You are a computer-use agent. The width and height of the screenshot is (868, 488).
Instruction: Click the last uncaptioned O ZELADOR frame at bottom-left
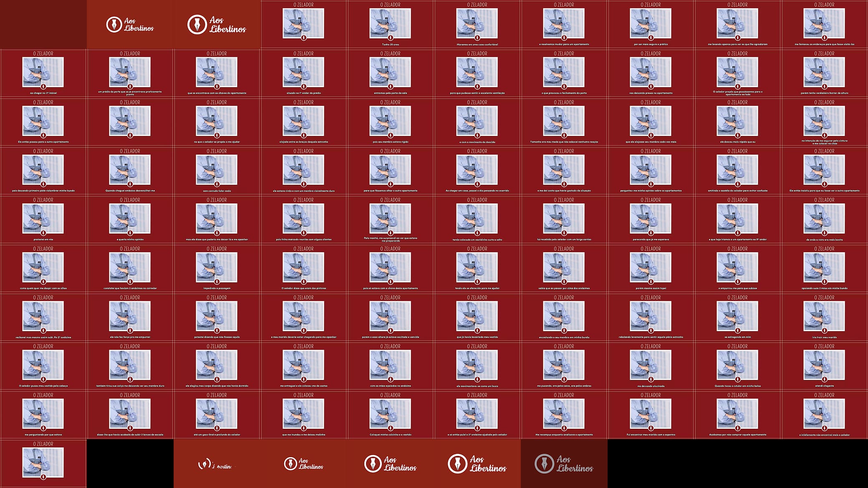point(43,463)
